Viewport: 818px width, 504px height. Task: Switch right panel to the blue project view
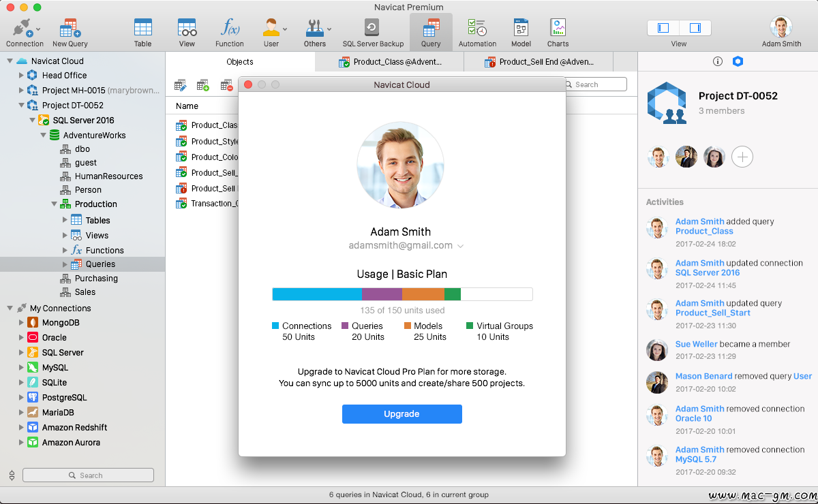tap(738, 61)
